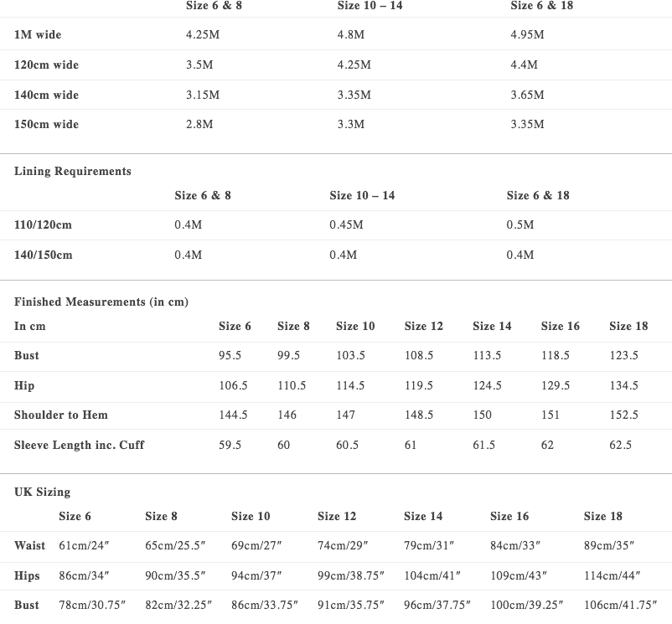The height and width of the screenshot is (624, 672).
Task: Select the 140cm wide 3.65M value
Action: (527, 95)
